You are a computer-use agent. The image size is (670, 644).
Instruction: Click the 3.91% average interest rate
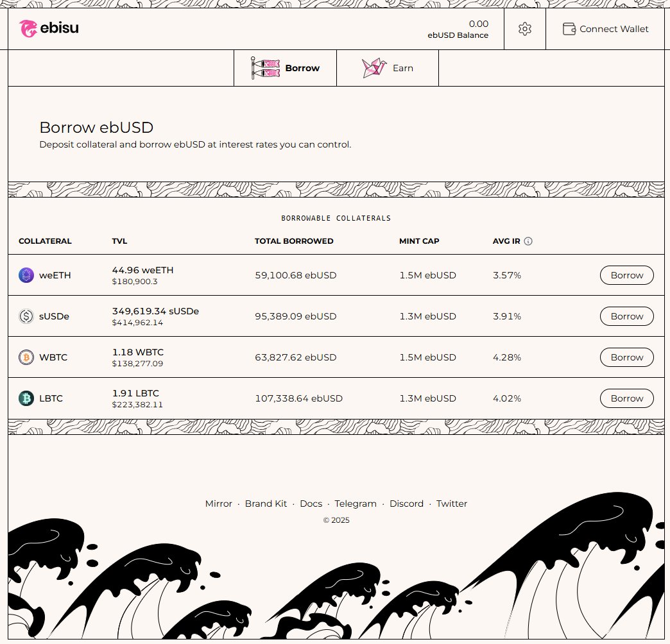point(507,316)
